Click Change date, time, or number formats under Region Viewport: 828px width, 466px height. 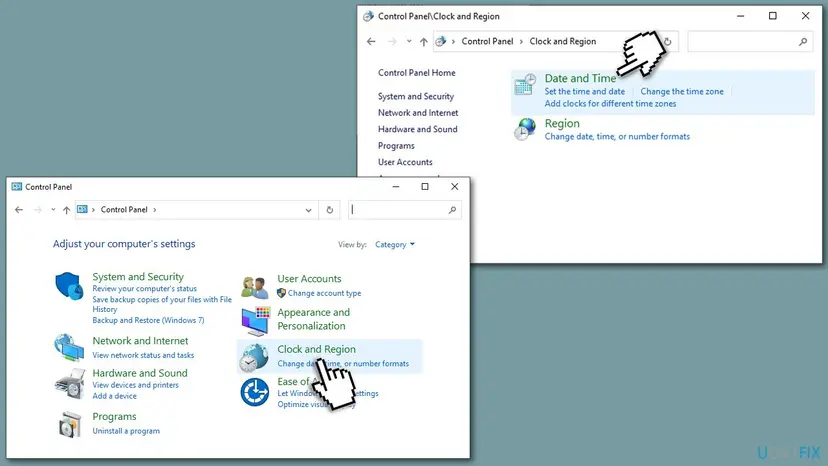(x=617, y=136)
